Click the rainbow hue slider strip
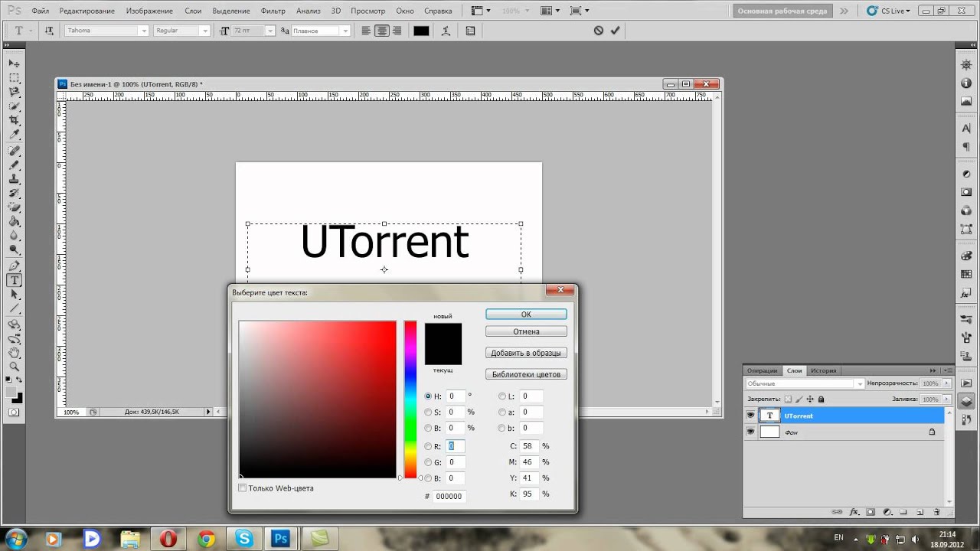This screenshot has height=551, width=980. 410,399
